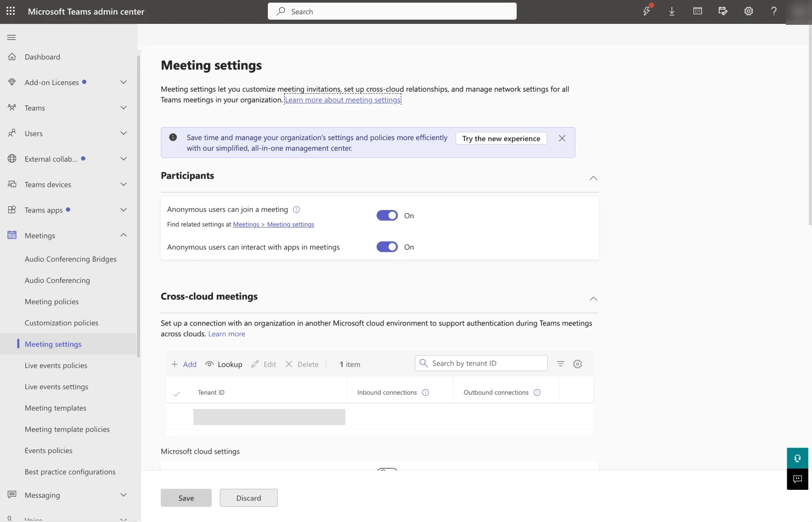Follow the Meetings > Meeting settings link

(x=274, y=224)
